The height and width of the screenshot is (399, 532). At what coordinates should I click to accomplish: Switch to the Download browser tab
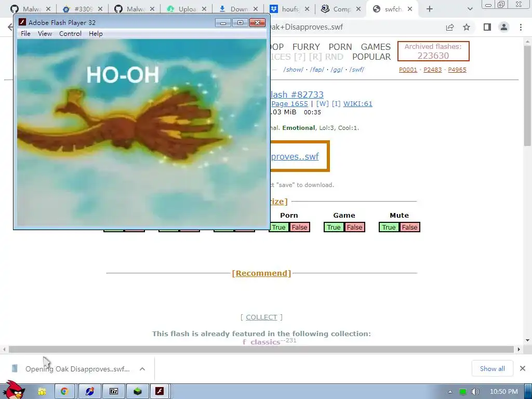tap(238, 9)
